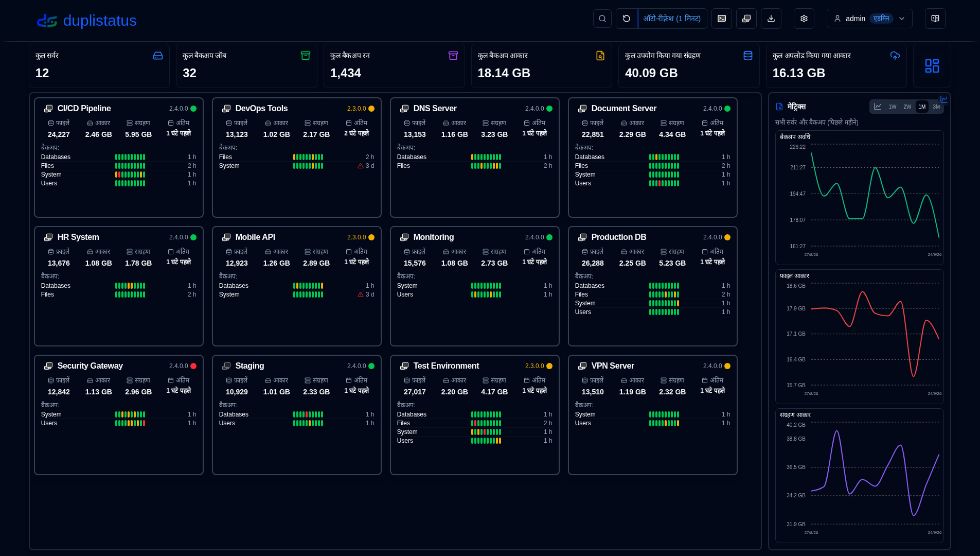Screen dimensions: 980x556
Task: Click server icon on Production DB card
Action: [582, 237]
